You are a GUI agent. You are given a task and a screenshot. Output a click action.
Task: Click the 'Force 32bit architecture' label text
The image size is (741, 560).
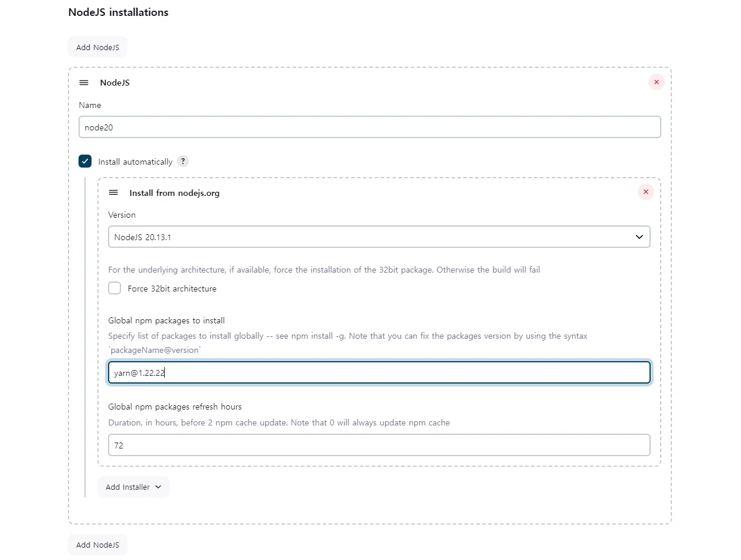coord(172,289)
